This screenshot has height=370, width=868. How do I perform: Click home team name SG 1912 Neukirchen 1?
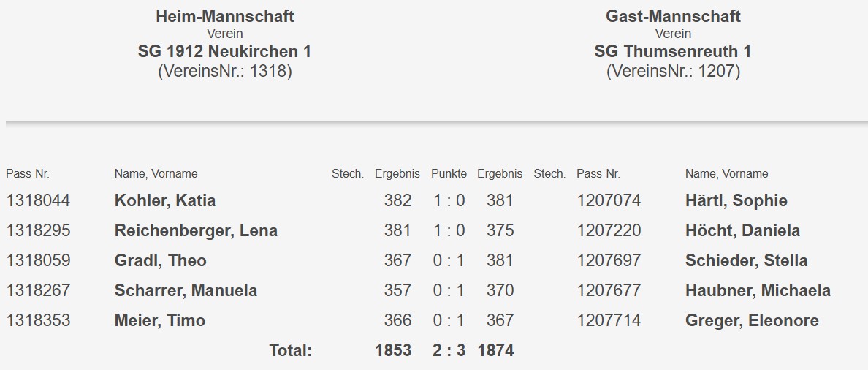224,52
